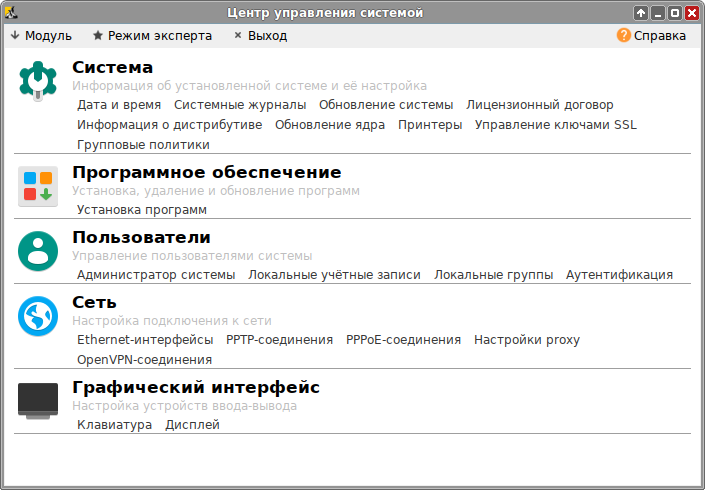
Task: Open Ethernet-интерфейсы settings
Action: pyautogui.click(x=145, y=340)
